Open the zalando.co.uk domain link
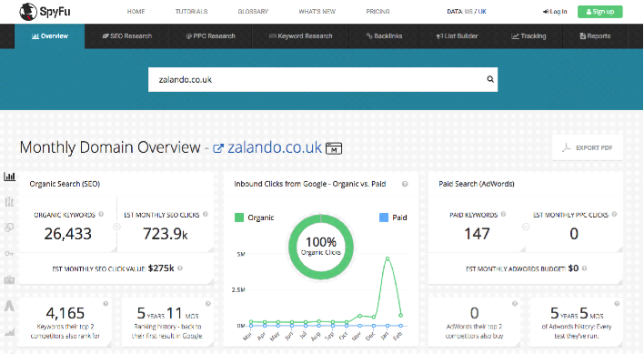The width and height of the screenshot is (644, 354). (x=275, y=147)
